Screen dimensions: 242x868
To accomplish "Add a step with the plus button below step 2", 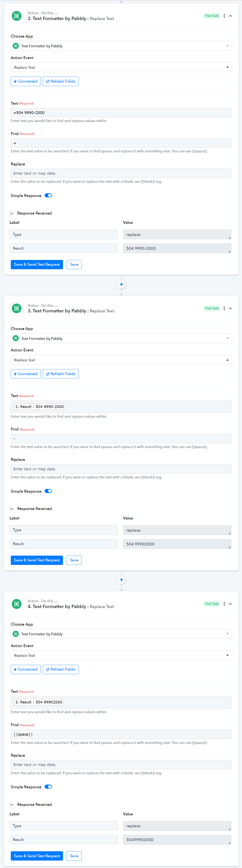I will click(x=121, y=284).
